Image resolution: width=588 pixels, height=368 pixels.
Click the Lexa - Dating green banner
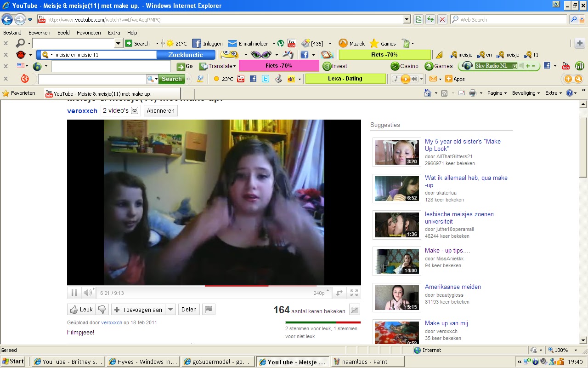(345, 79)
